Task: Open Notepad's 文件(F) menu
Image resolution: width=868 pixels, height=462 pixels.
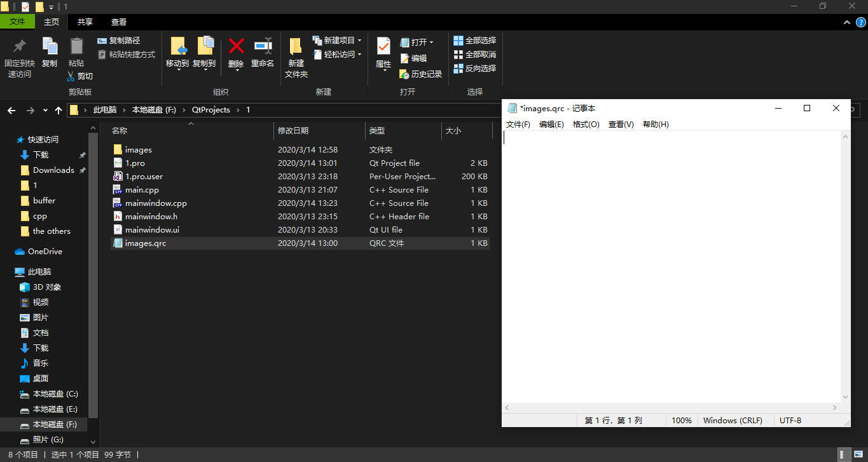Action: coord(518,125)
